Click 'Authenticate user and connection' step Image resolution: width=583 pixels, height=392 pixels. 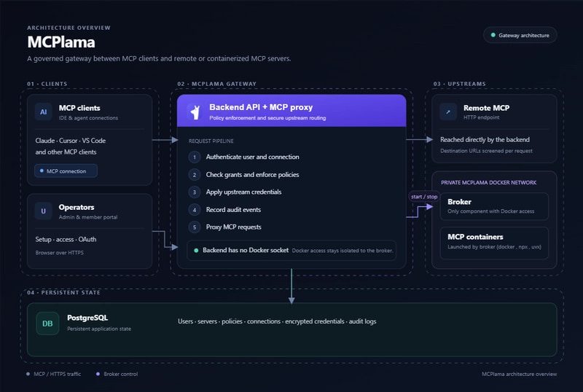[x=253, y=157]
